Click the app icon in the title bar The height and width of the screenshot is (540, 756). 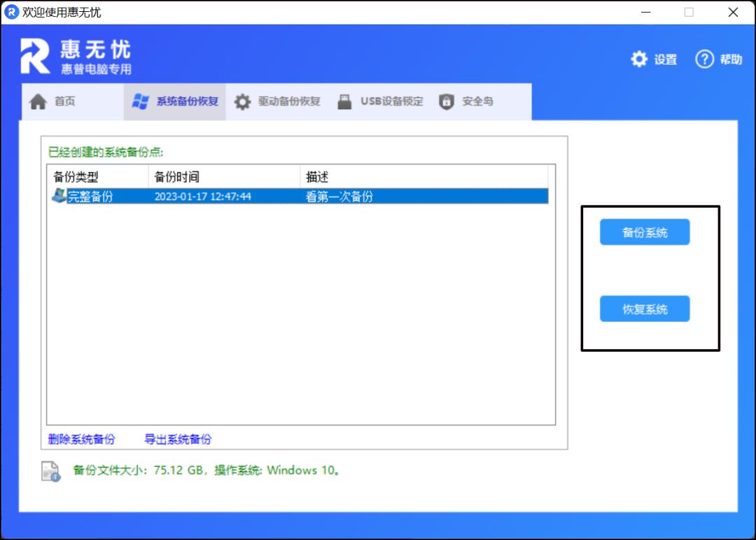pos(10,12)
